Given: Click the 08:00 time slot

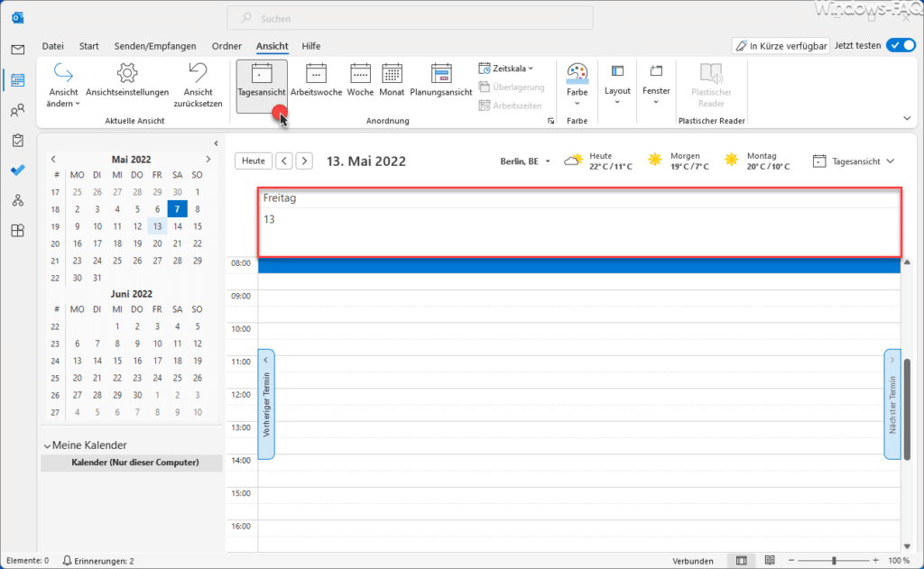Looking at the screenshot, I should [579, 266].
